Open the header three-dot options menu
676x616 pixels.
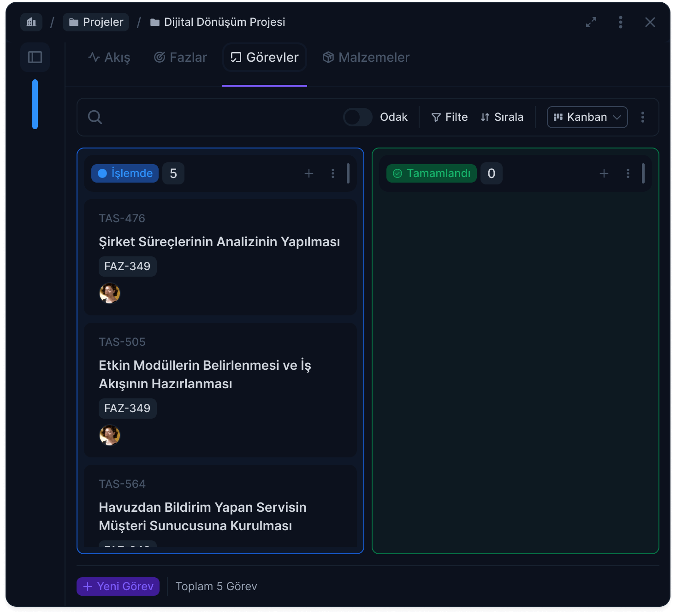point(621,22)
